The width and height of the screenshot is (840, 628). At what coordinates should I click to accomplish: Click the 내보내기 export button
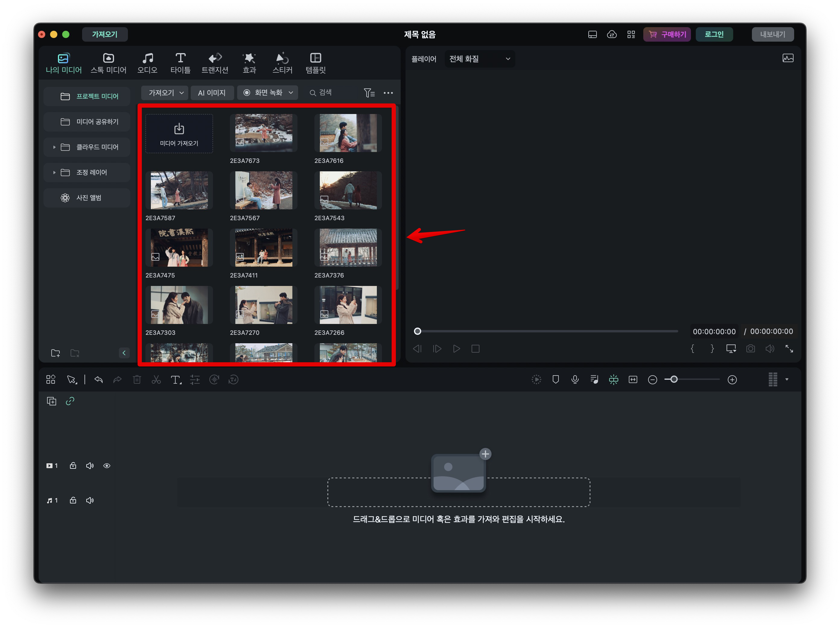[772, 35]
